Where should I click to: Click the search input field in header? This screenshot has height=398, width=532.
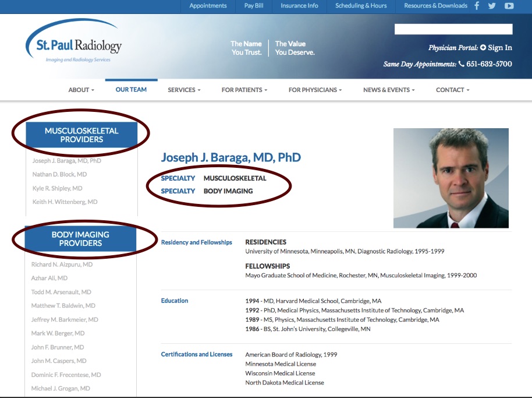tap(453, 29)
